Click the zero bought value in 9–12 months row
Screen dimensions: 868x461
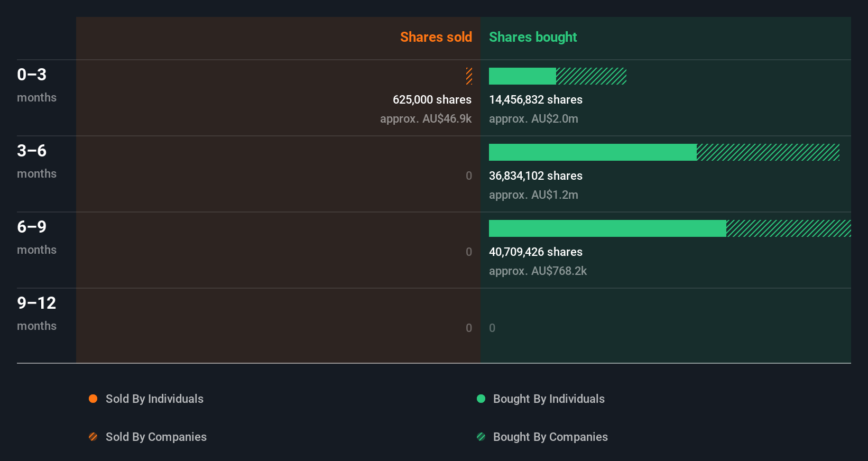(x=492, y=328)
